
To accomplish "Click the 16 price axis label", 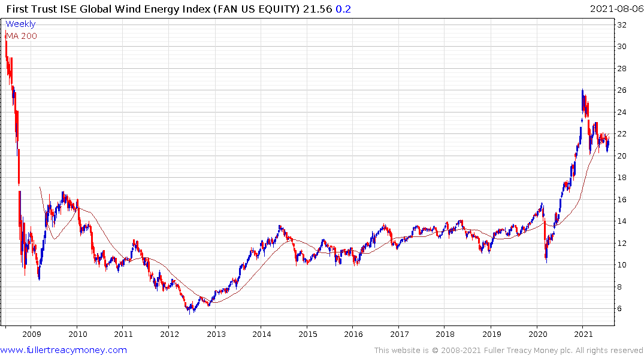I will (622, 200).
